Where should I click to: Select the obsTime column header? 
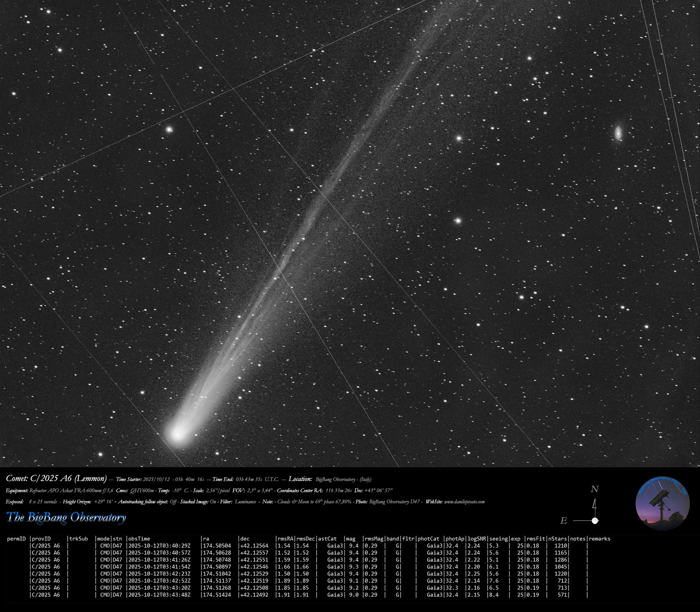point(139,539)
